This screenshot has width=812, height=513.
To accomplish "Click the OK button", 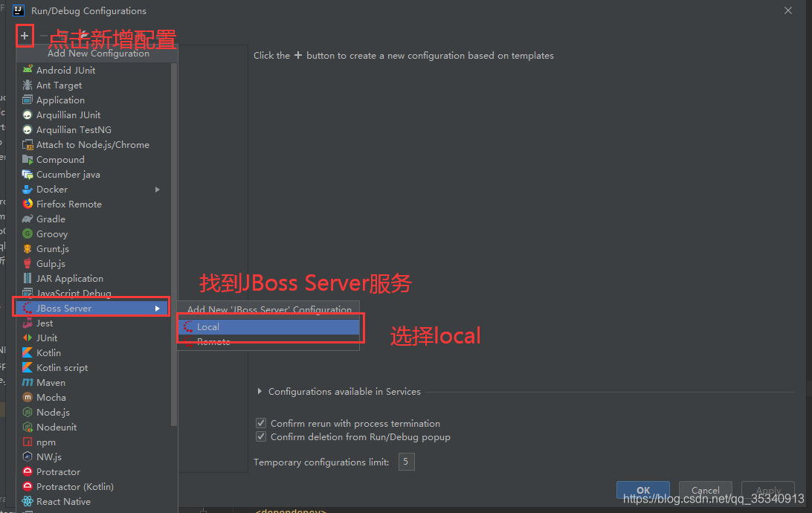I will click(642, 490).
